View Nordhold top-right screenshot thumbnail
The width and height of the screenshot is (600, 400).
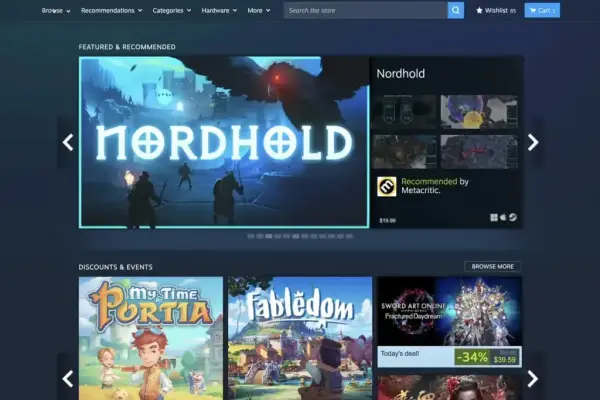pos(479,112)
